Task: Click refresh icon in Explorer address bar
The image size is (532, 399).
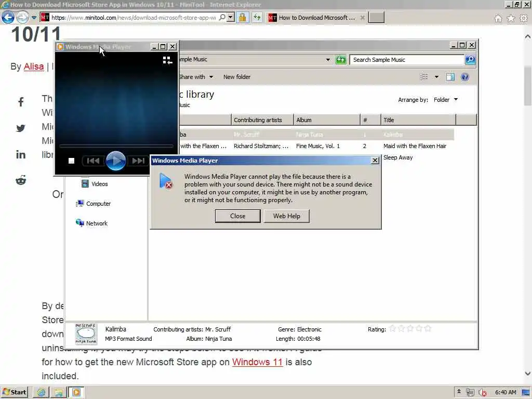Action: (341, 60)
